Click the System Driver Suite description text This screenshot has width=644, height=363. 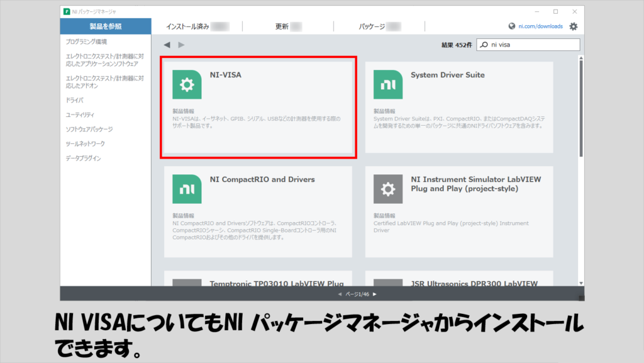459,123
